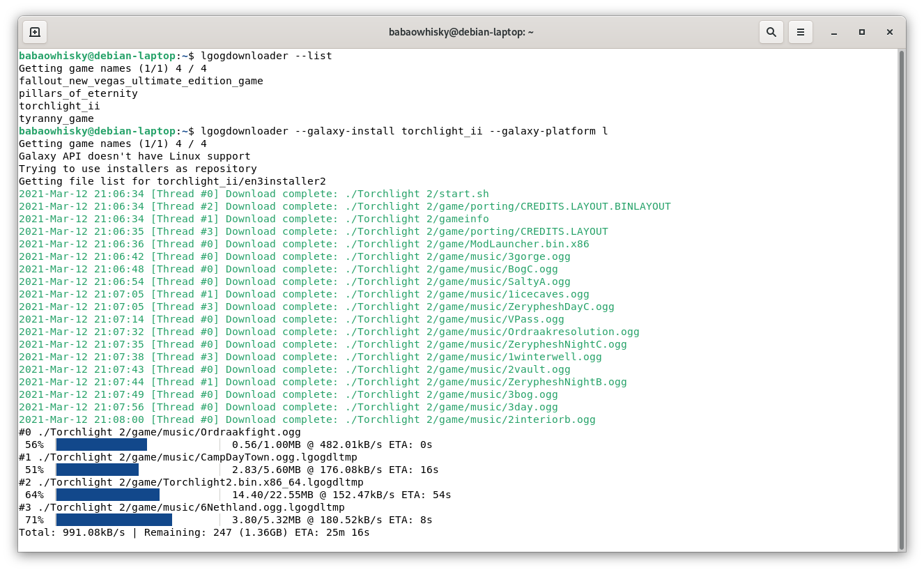Click the pillars_of_eternity line
Viewport: 924px width, 572px height.
pos(78,93)
